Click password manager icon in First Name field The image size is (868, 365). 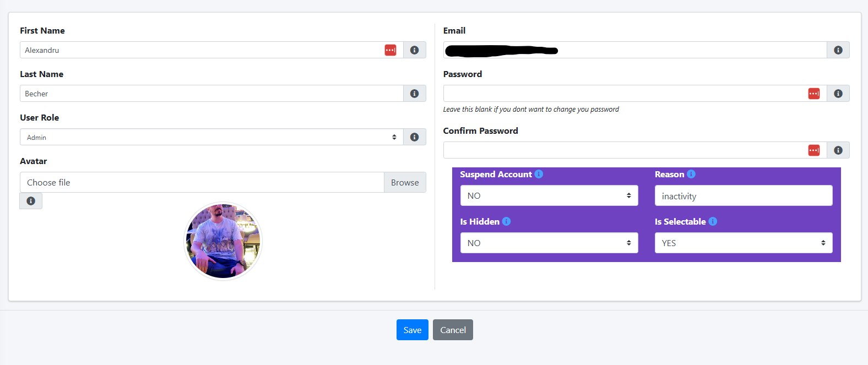coord(390,50)
